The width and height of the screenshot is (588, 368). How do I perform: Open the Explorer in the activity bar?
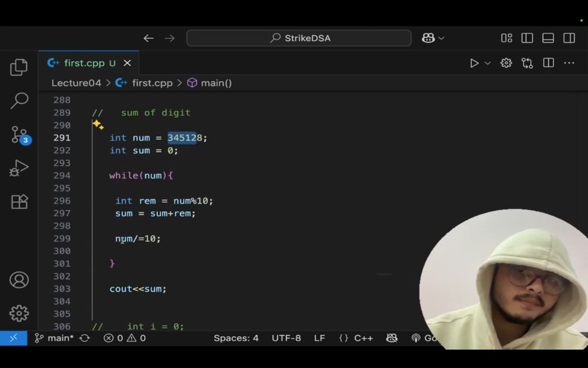(x=19, y=67)
